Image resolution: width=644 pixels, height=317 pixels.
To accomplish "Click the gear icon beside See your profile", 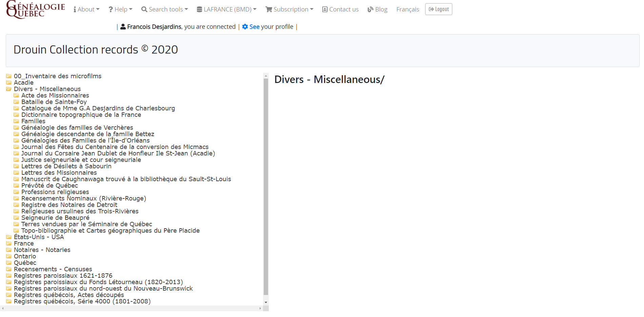I will pos(245,27).
